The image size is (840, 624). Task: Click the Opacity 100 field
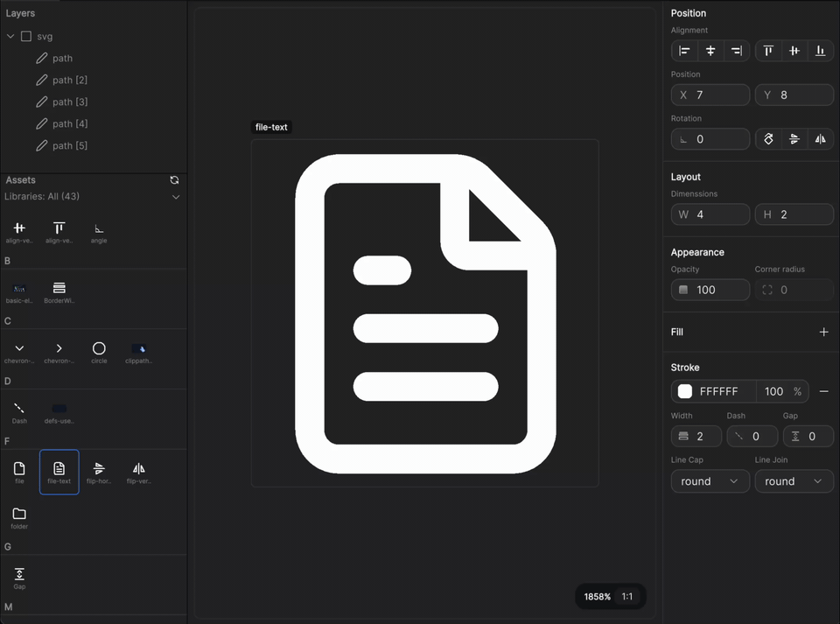[x=710, y=290]
